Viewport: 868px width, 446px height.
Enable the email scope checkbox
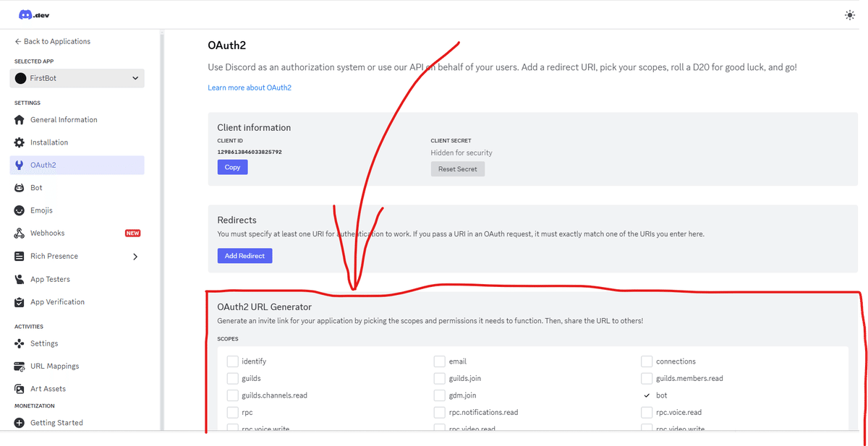(439, 361)
